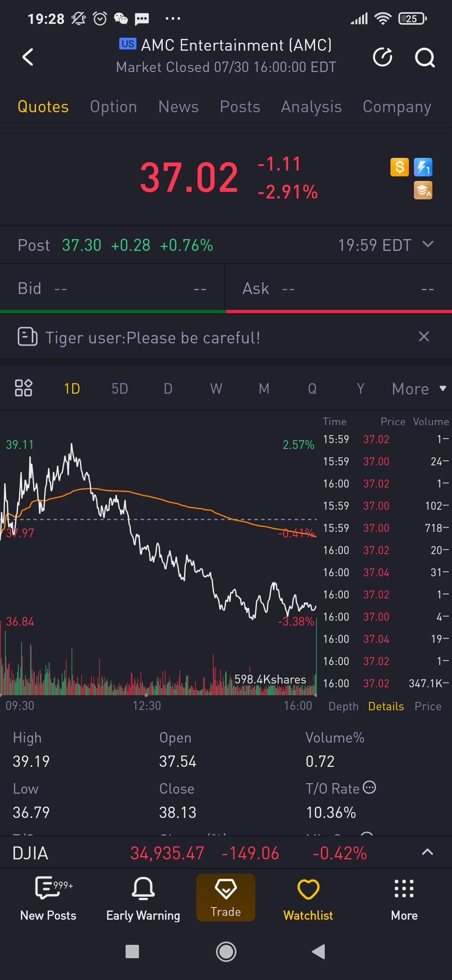
Task: Expand post-market time dropdown arrow
Action: (x=428, y=244)
